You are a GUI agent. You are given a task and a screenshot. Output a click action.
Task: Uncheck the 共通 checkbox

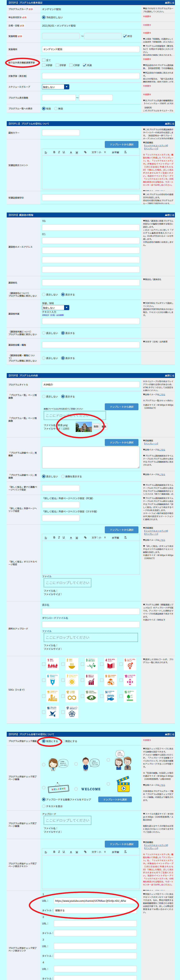(x=85, y=65)
